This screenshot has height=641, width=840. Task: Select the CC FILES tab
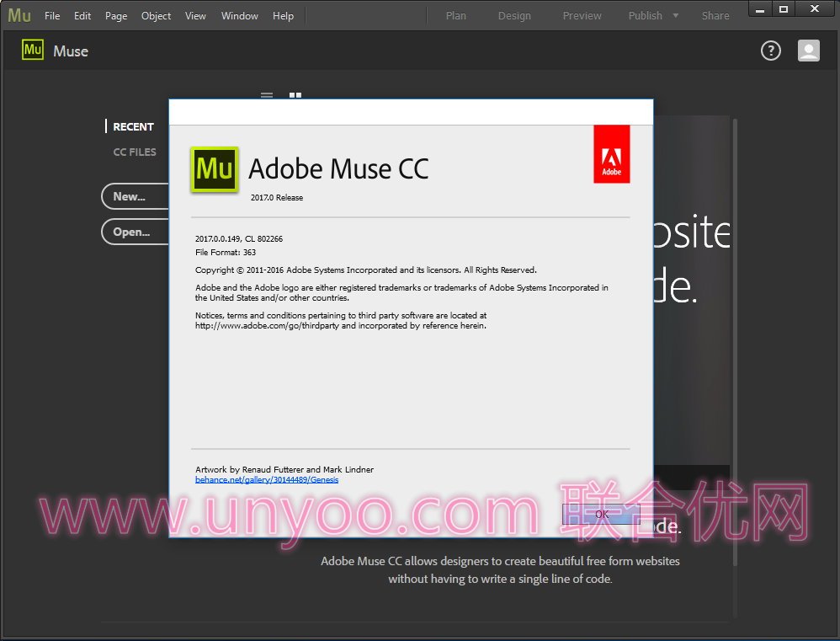pyautogui.click(x=135, y=152)
